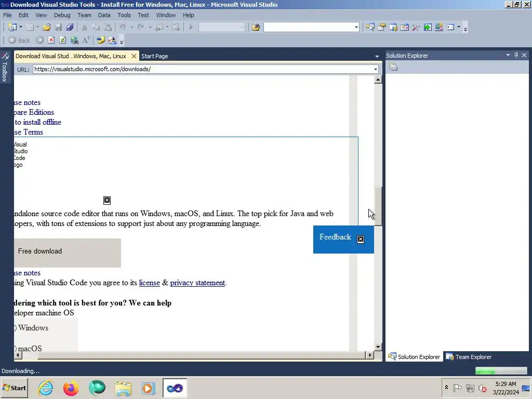Switch to the Team Explorer bottom tab
Image resolution: width=532 pixels, height=399 pixels.
coord(469,356)
